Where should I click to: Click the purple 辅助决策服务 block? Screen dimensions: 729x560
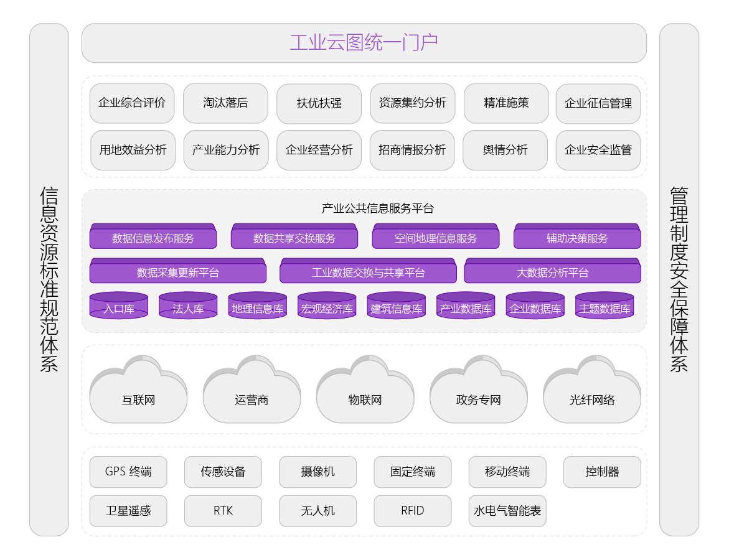(x=577, y=236)
